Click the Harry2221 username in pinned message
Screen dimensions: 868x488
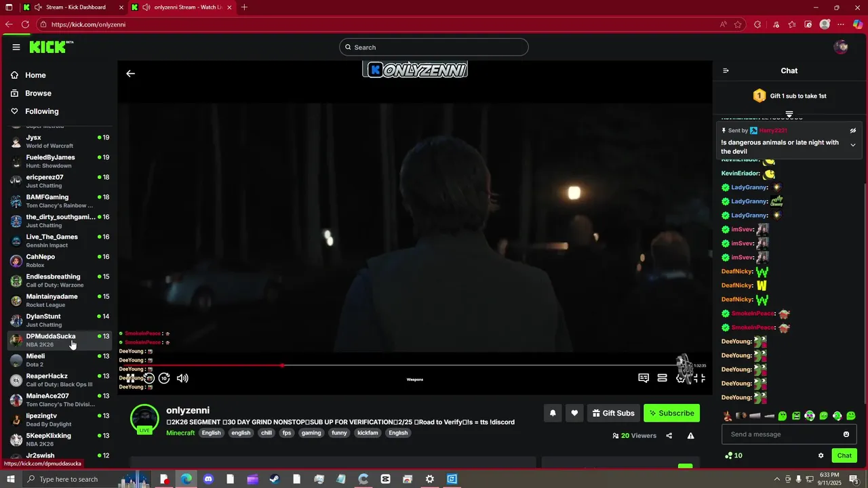[773, 131]
